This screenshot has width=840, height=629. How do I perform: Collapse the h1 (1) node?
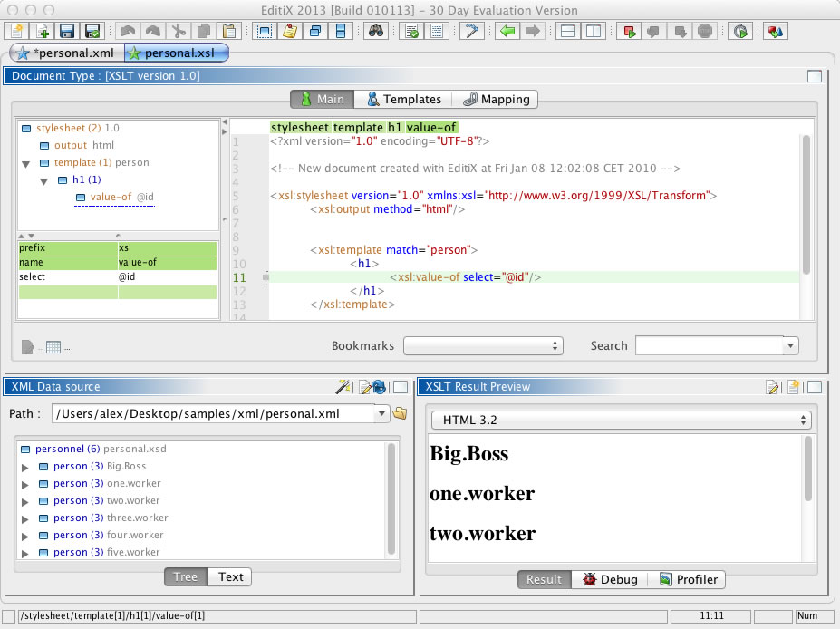pyautogui.click(x=43, y=181)
